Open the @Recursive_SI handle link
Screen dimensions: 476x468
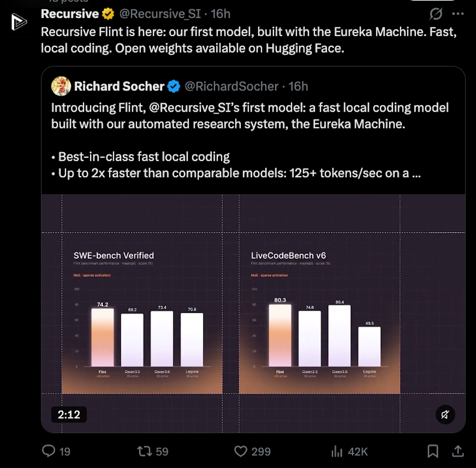(x=160, y=14)
